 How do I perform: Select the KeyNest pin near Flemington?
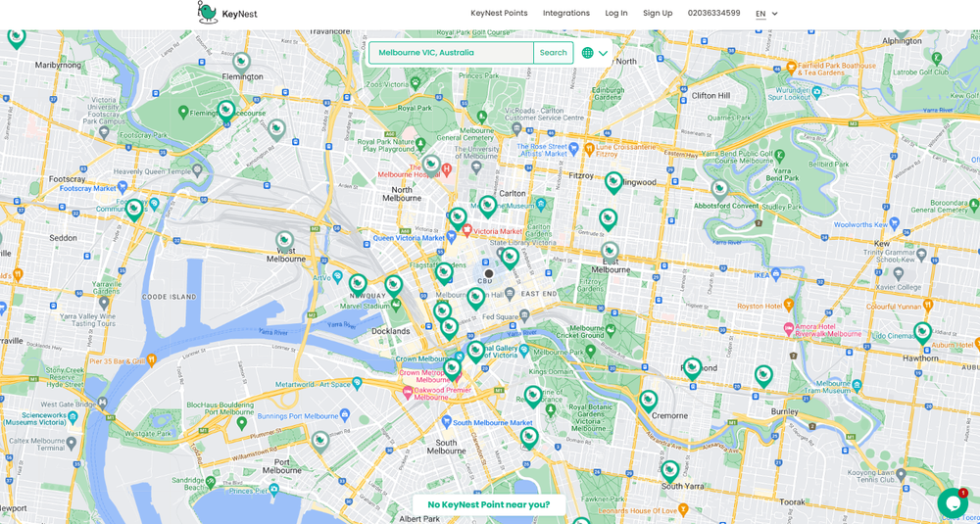point(241,63)
